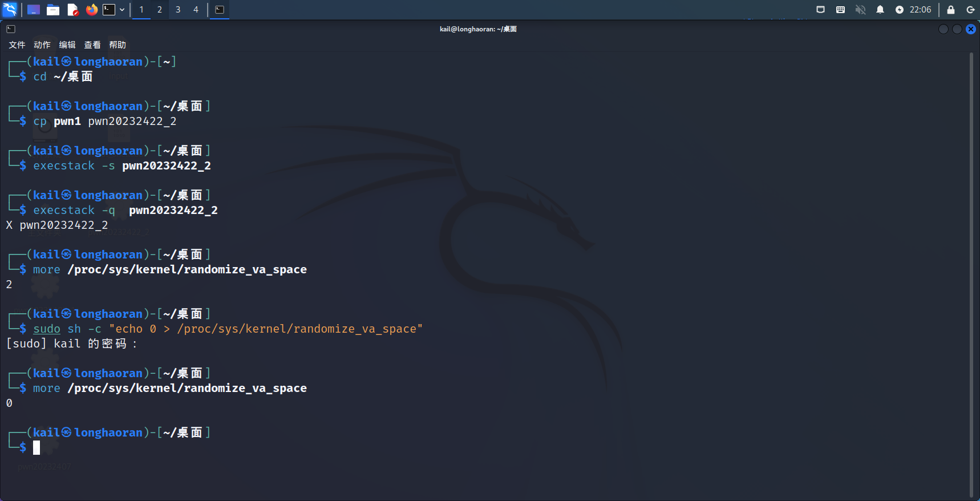The width and height of the screenshot is (980, 501).
Task: Open the 编辑 menu
Action: pos(67,45)
